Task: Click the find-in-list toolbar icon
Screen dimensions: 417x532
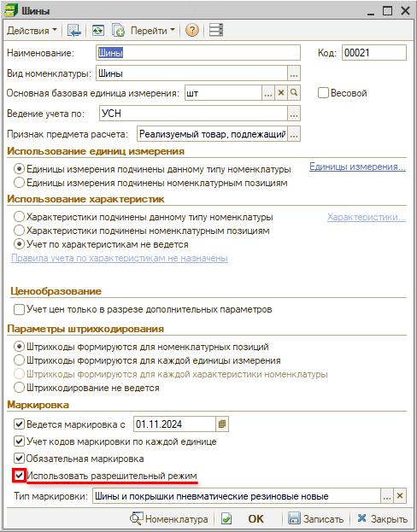Action: point(74,31)
